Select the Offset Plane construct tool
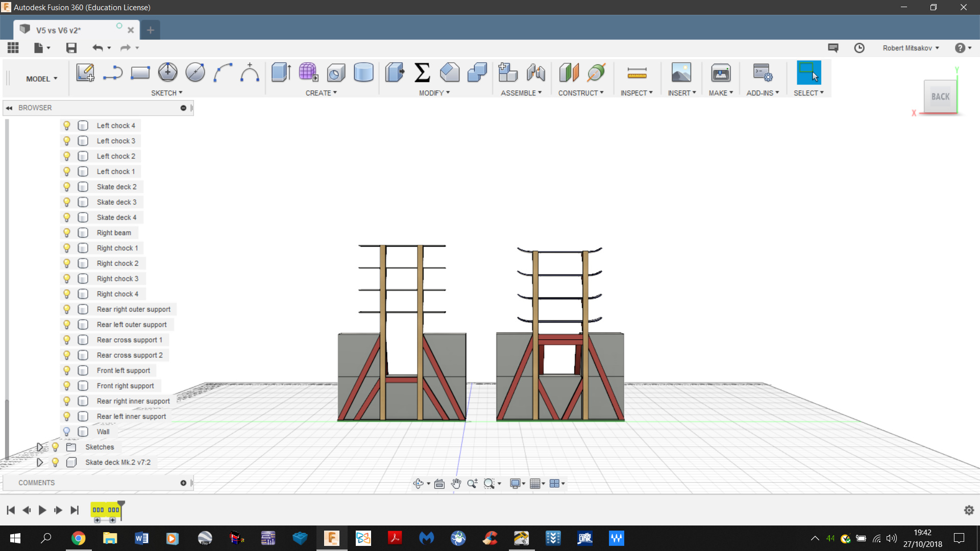980x551 pixels. [x=569, y=72]
